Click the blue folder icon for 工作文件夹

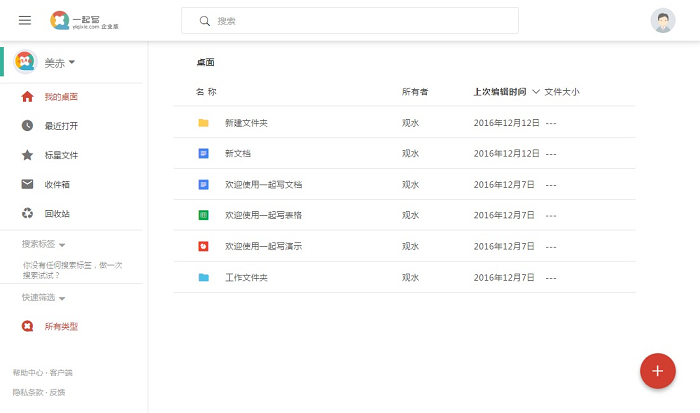(x=203, y=277)
